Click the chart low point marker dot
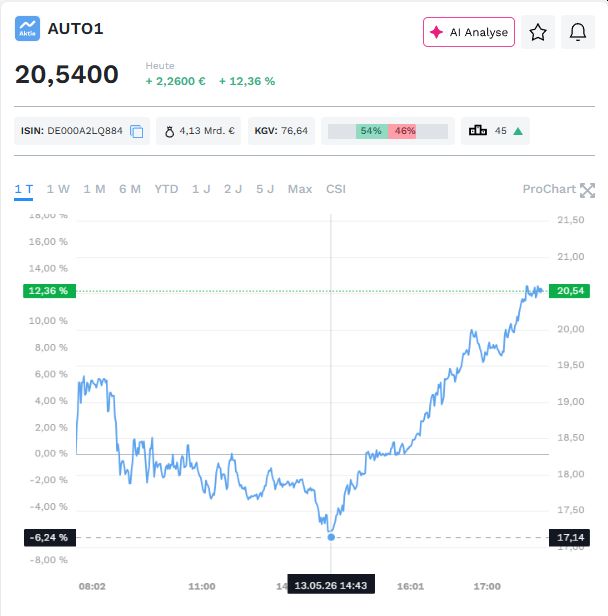This screenshot has width=608, height=616. click(x=331, y=537)
